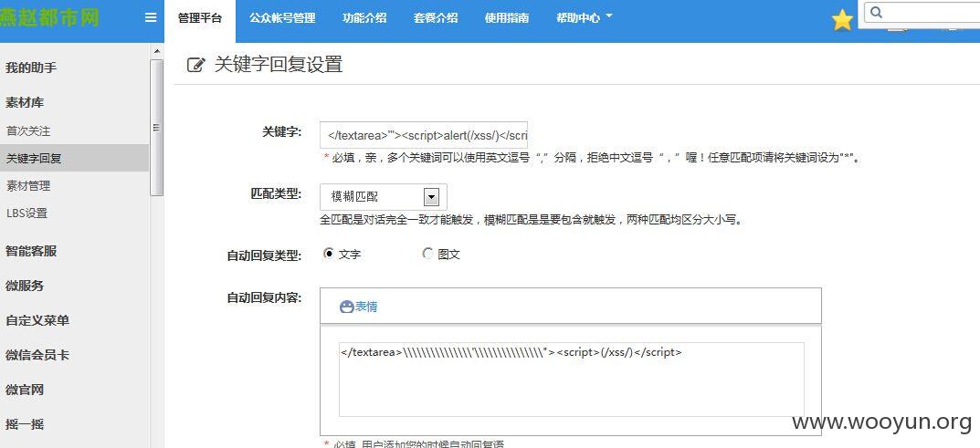Image resolution: width=980 pixels, height=448 pixels.
Task: Open 自定义菜单 in the sidebar
Action: pos(37,320)
